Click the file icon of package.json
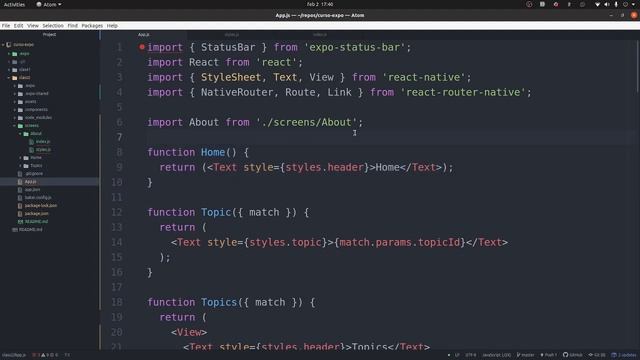 click(20, 213)
